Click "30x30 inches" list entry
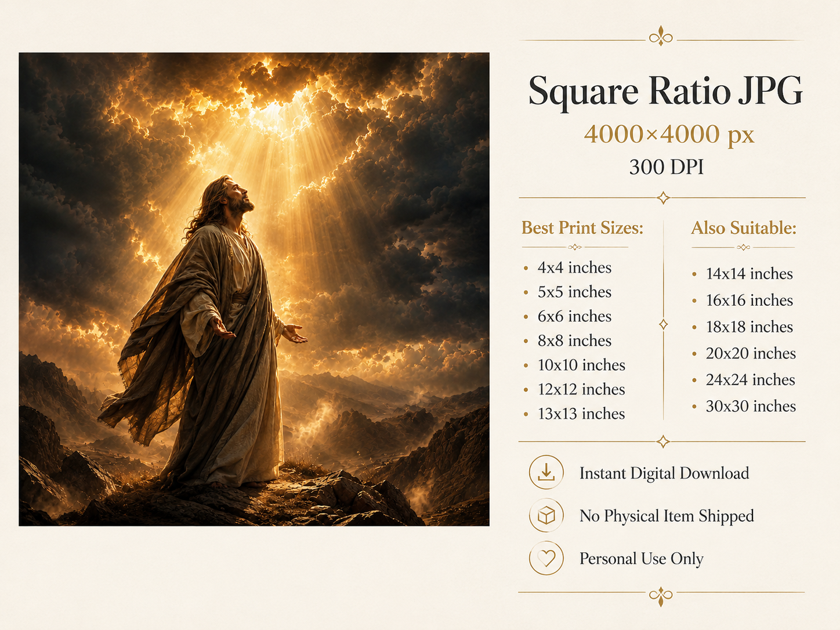 [751, 407]
